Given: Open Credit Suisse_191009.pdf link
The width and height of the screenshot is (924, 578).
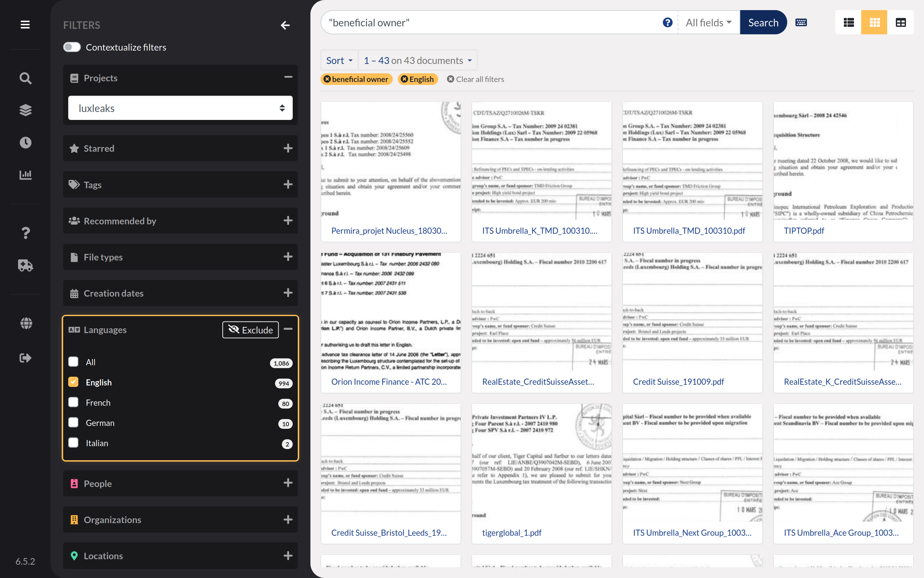Looking at the screenshot, I should point(678,381).
